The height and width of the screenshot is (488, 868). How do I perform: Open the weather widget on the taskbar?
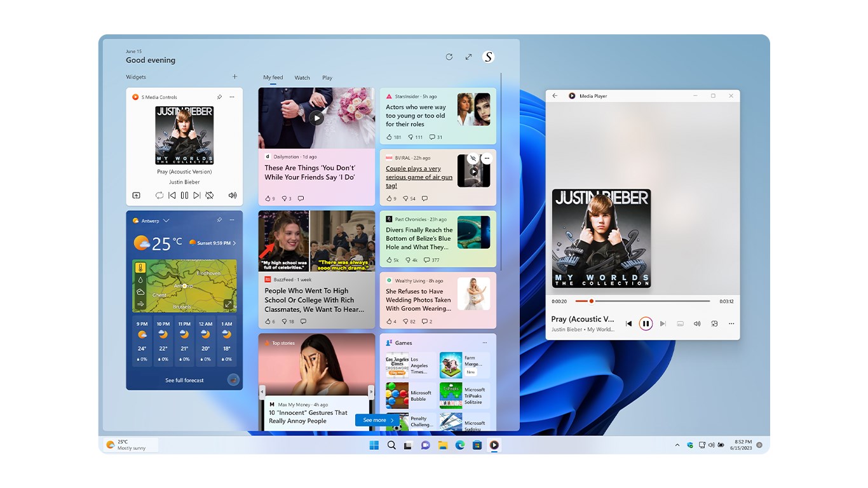tap(131, 445)
